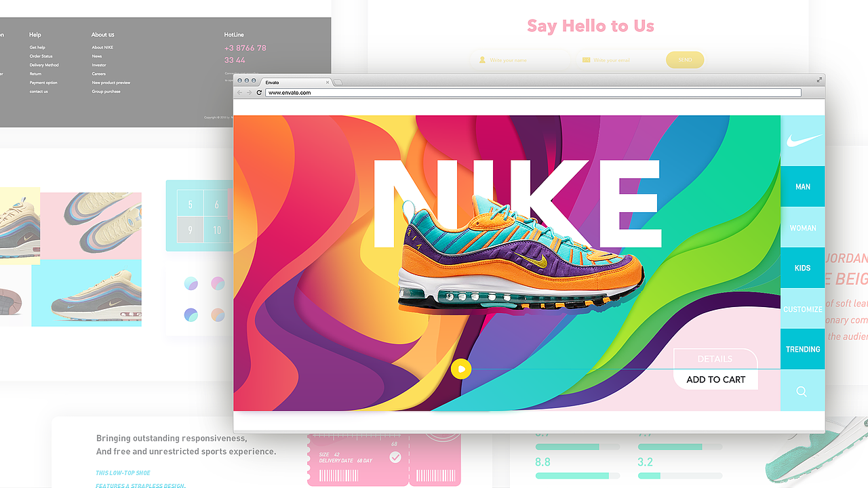Click the yellow play button
The image size is (868, 488).
pos(461,369)
